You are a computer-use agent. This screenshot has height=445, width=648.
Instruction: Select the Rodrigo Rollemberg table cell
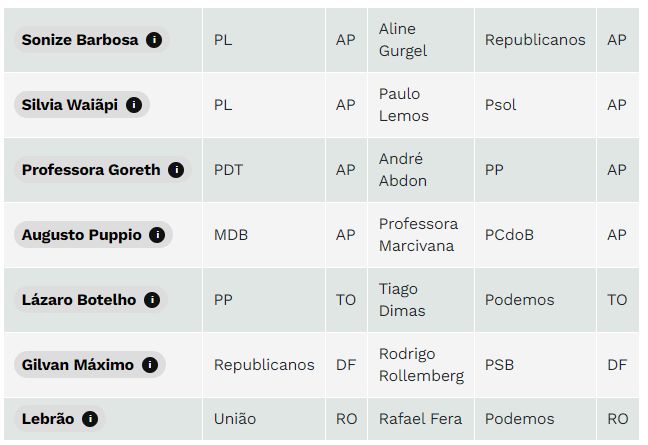pyautogui.click(x=421, y=365)
